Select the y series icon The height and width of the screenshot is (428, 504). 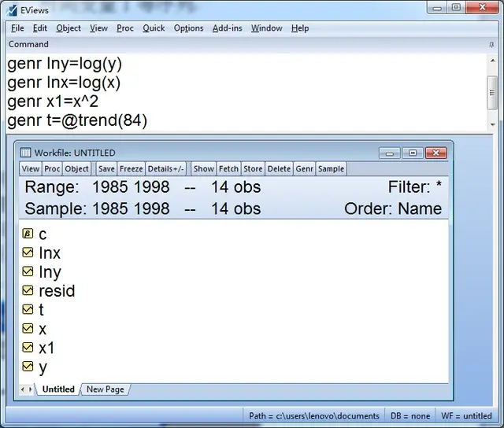[28, 366]
